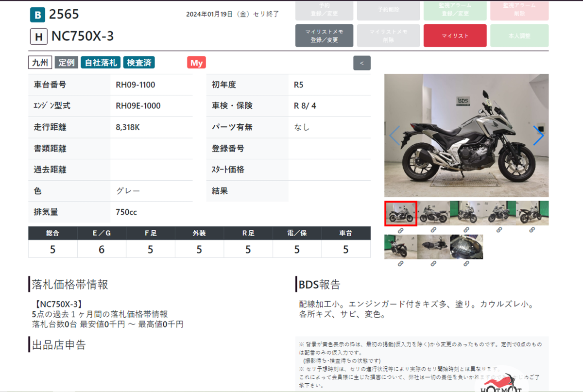This screenshot has height=392, width=583.
Task: Click the red My badge
Action: [196, 63]
